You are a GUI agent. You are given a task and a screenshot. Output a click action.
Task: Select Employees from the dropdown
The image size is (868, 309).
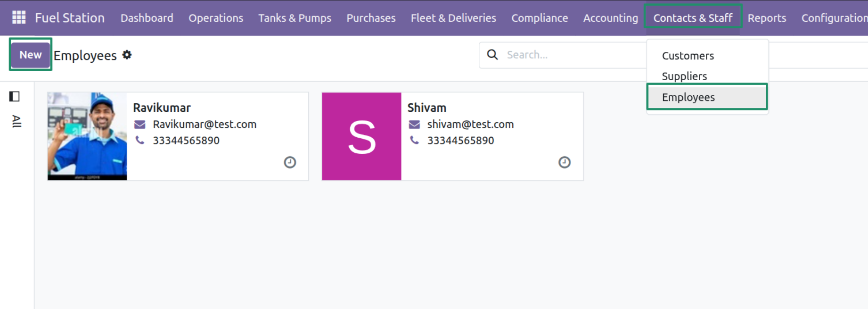coord(707,97)
